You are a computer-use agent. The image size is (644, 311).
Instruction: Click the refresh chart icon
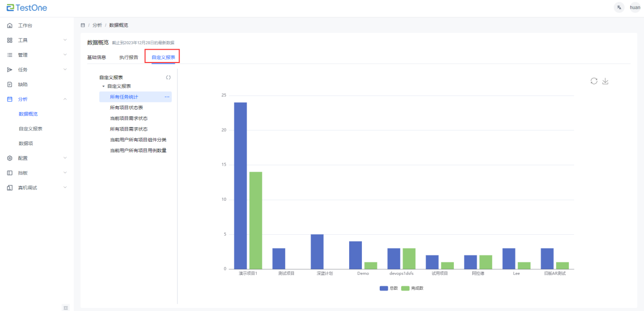coord(594,81)
